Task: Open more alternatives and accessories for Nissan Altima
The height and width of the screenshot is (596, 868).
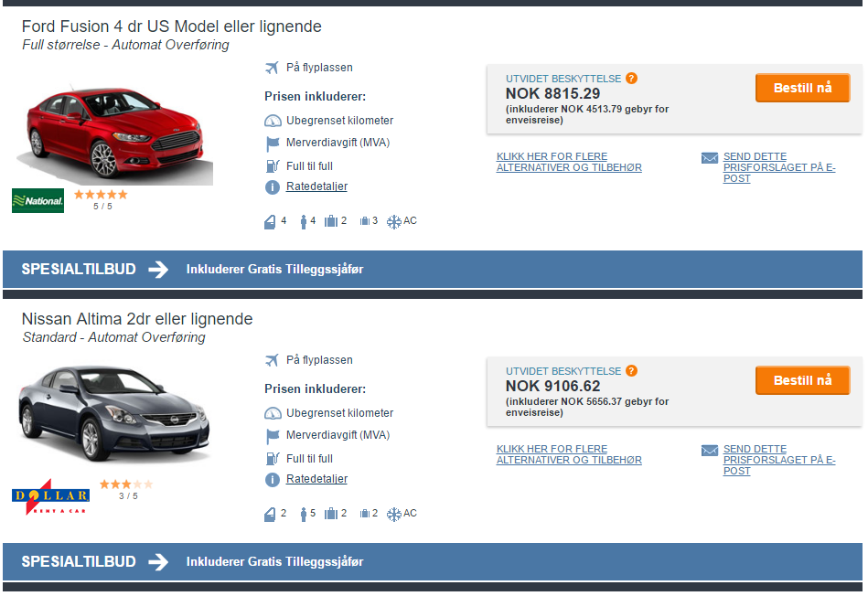Action: 569,455
